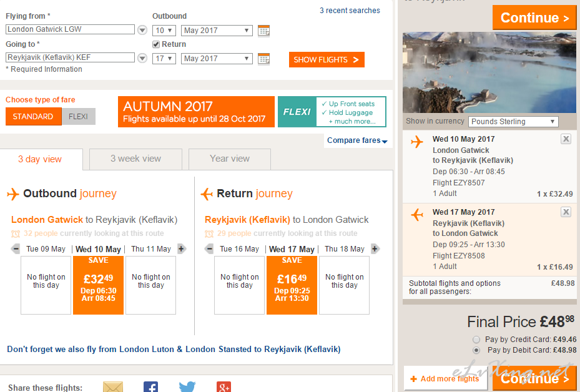Click Flight EZY8507 text
The image size is (580, 392).
(459, 183)
